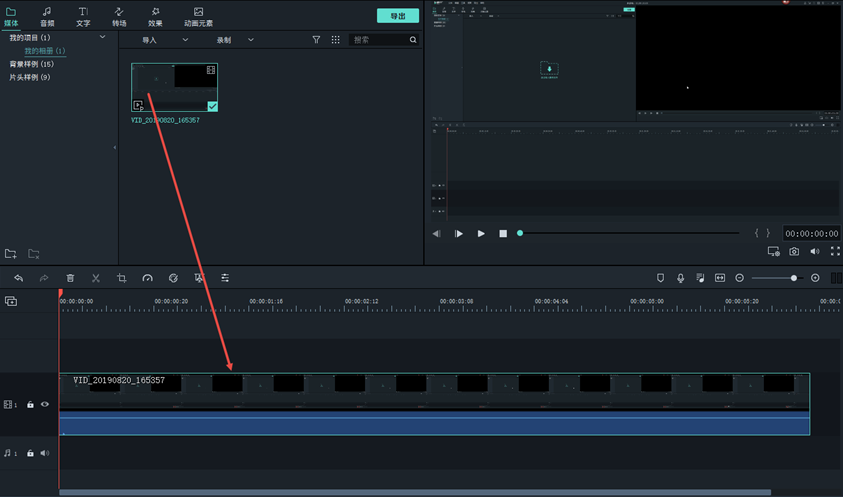This screenshot has height=497, width=843.
Task: Click into the 搜索 search field
Action: point(379,40)
